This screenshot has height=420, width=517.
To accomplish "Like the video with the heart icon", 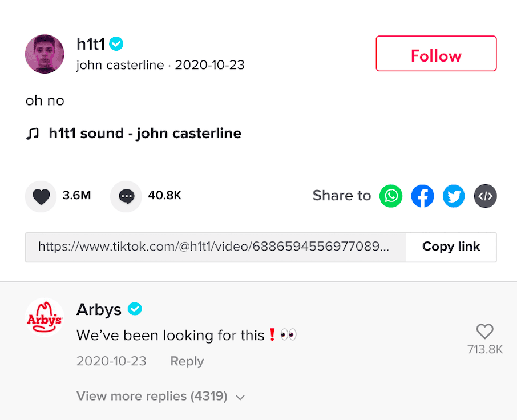I will point(41,196).
